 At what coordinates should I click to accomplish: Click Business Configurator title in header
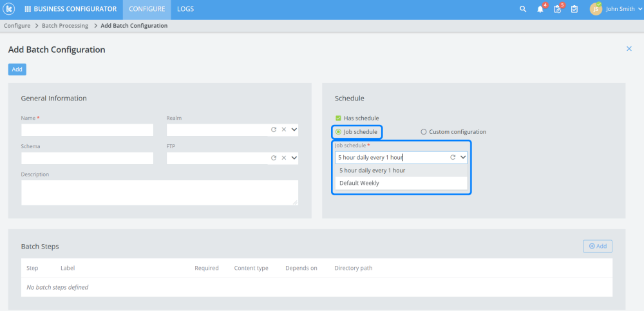[75, 9]
